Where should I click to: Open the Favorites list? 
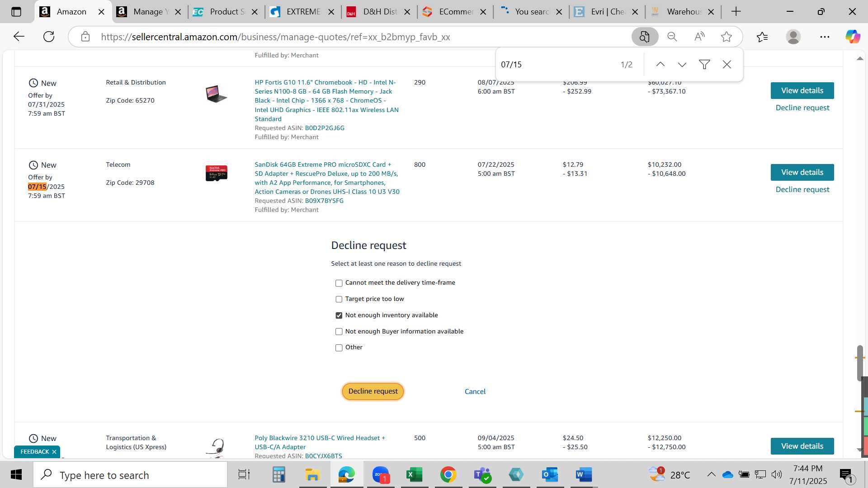point(762,37)
